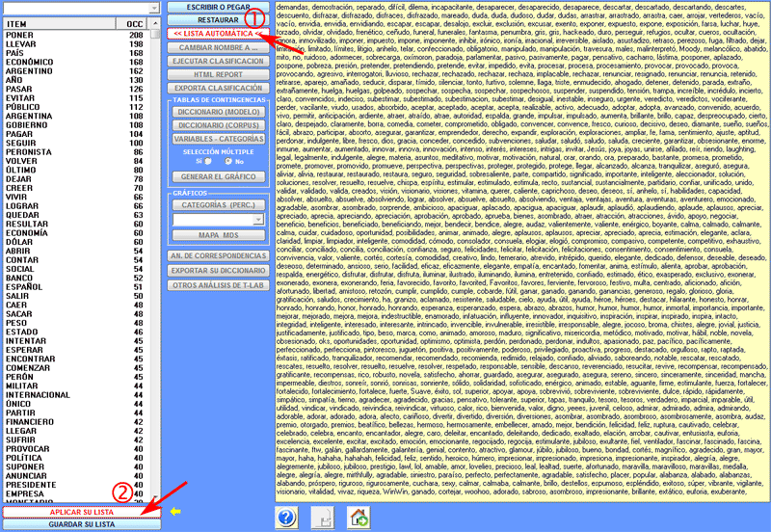
Task: Click GENERAR EL GRÁFICO button
Action: (219, 176)
